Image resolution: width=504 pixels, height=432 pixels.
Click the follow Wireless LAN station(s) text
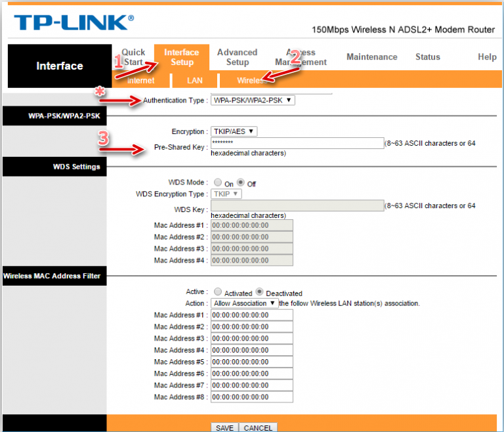coord(349,303)
